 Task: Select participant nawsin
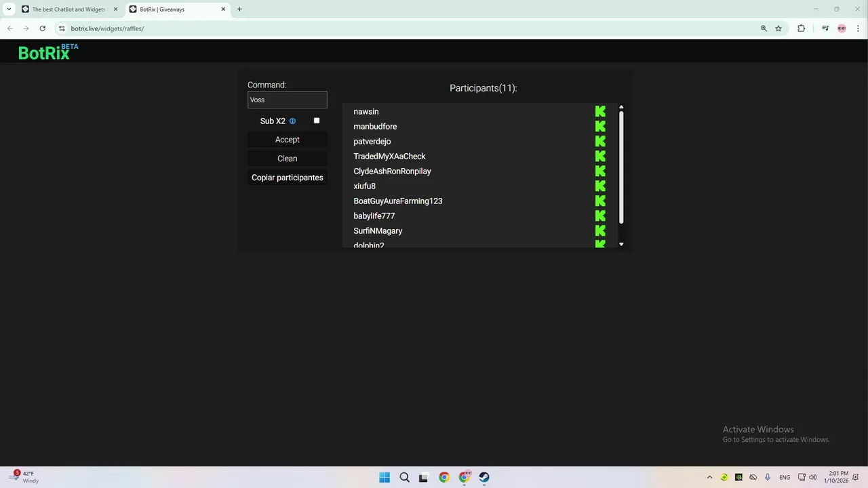click(366, 111)
